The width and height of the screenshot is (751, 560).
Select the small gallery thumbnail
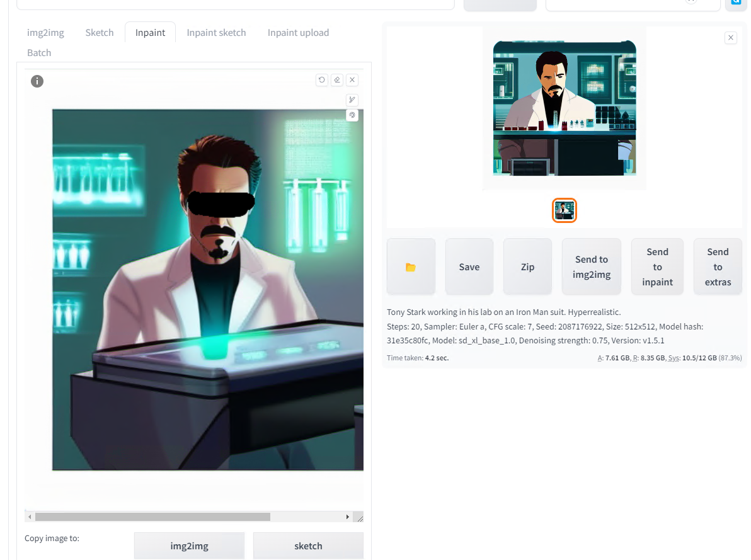tap(565, 210)
